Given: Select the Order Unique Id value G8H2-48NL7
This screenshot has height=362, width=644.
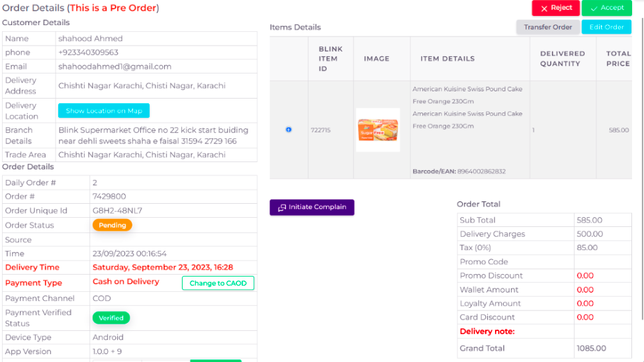Looking at the screenshot, I should coord(117,210).
